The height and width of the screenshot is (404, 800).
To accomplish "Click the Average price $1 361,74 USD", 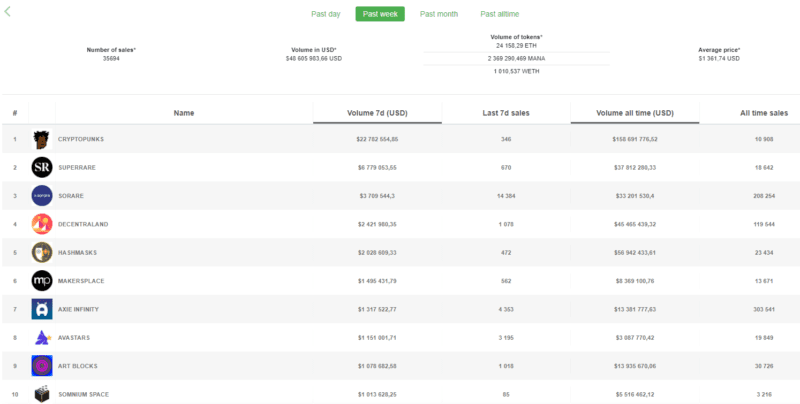I will pos(719,59).
